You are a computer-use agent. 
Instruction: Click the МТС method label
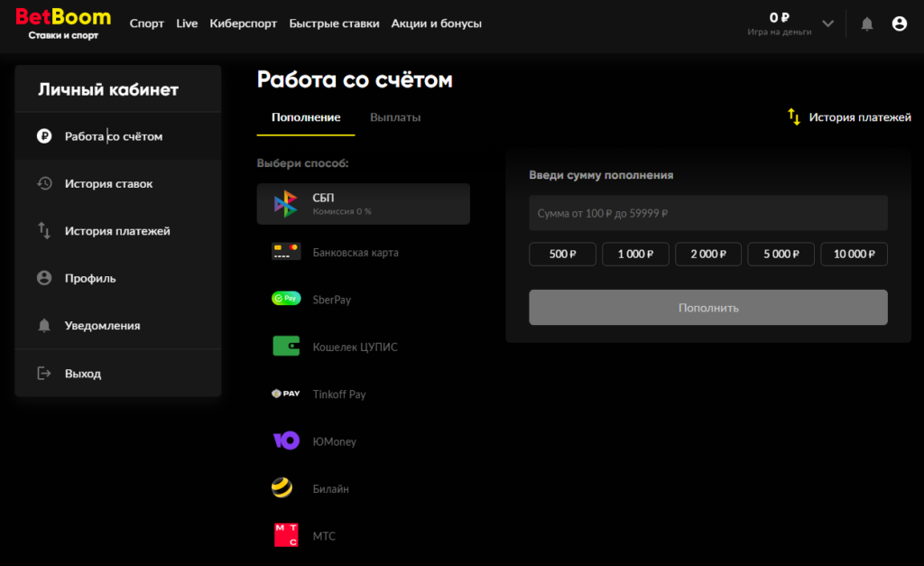[324, 536]
